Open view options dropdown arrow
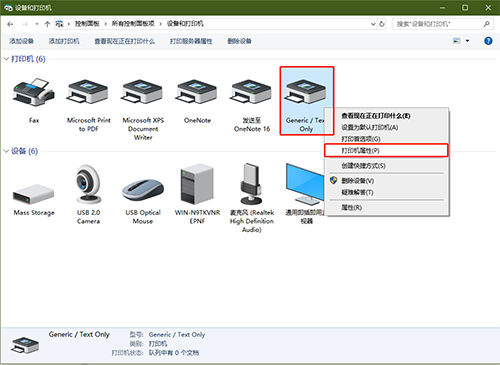This screenshot has height=365, width=500. click(x=467, y=41)
